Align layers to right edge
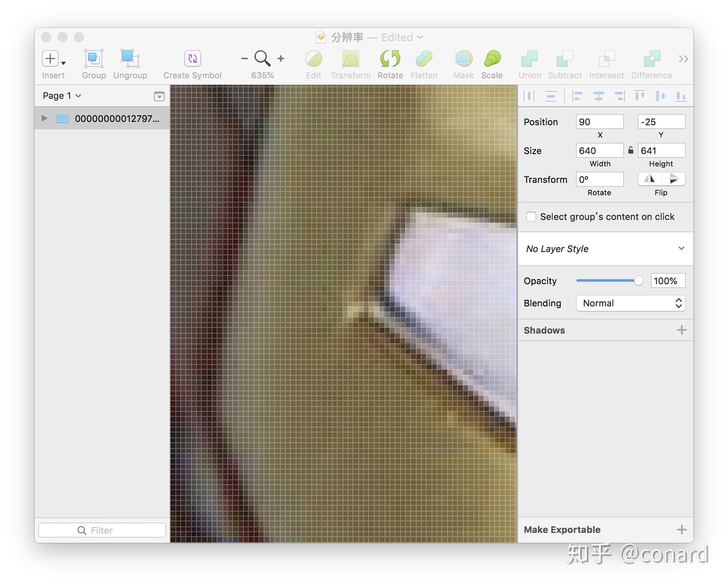 620,96
